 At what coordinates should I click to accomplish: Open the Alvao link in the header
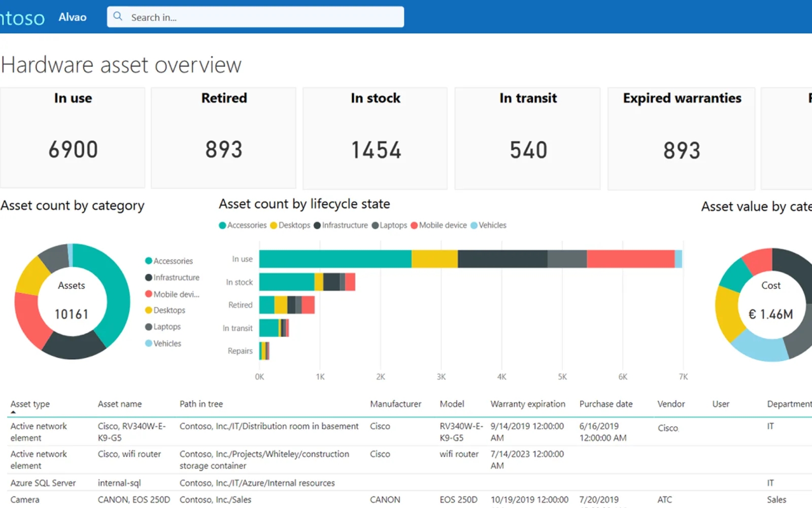click(x=73, y=17)
